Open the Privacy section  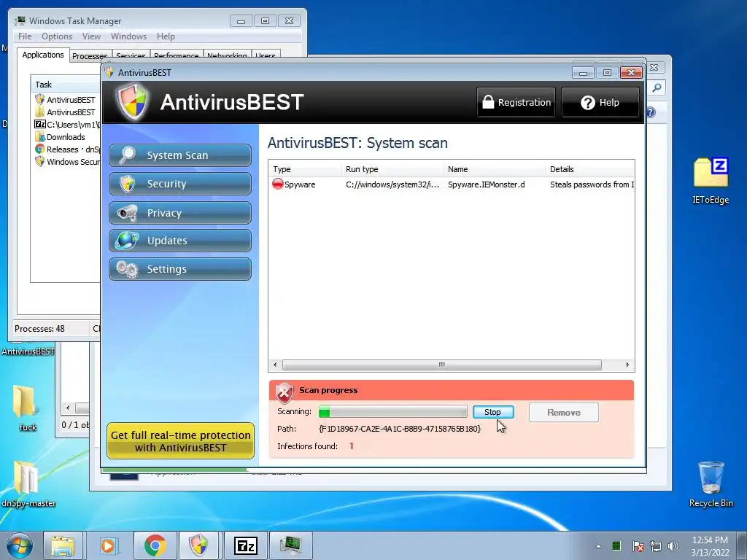[x=180, y=213]
